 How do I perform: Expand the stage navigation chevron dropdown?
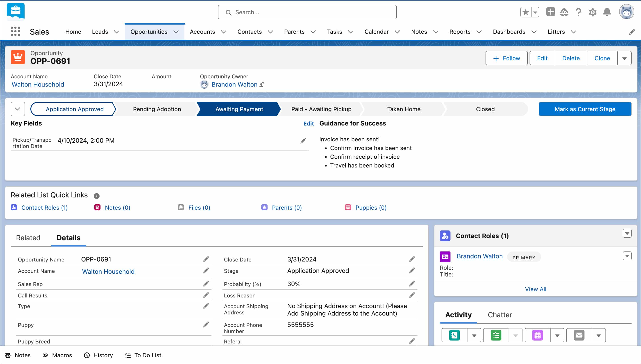pos(18,109)
